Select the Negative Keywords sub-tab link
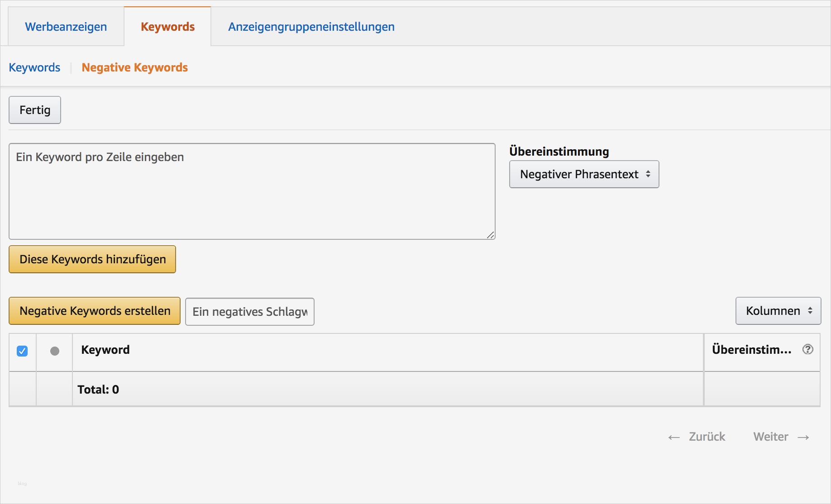831x504 pixels. coord(134,67)
